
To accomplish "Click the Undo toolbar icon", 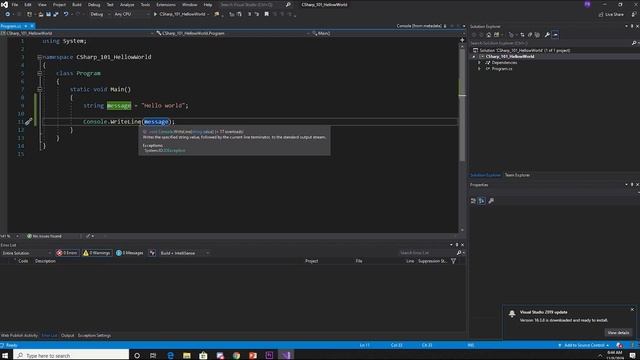I will pos(66,14).
